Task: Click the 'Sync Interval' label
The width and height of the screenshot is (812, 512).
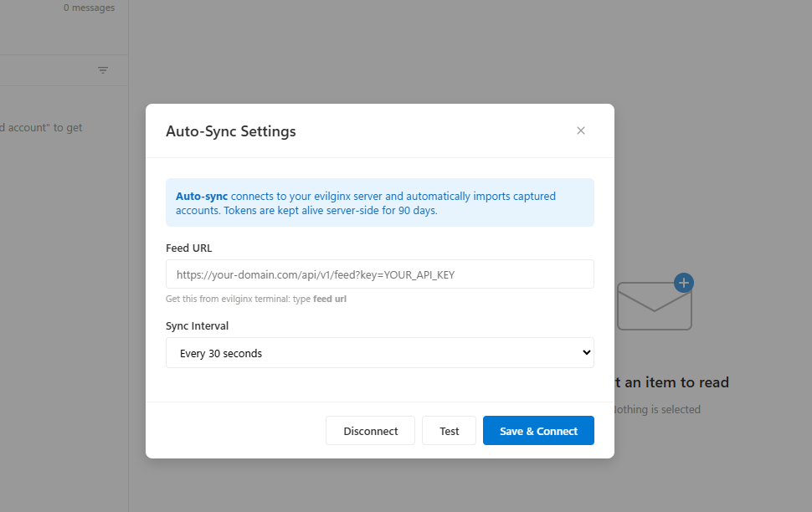Action: tap(197, 325)
